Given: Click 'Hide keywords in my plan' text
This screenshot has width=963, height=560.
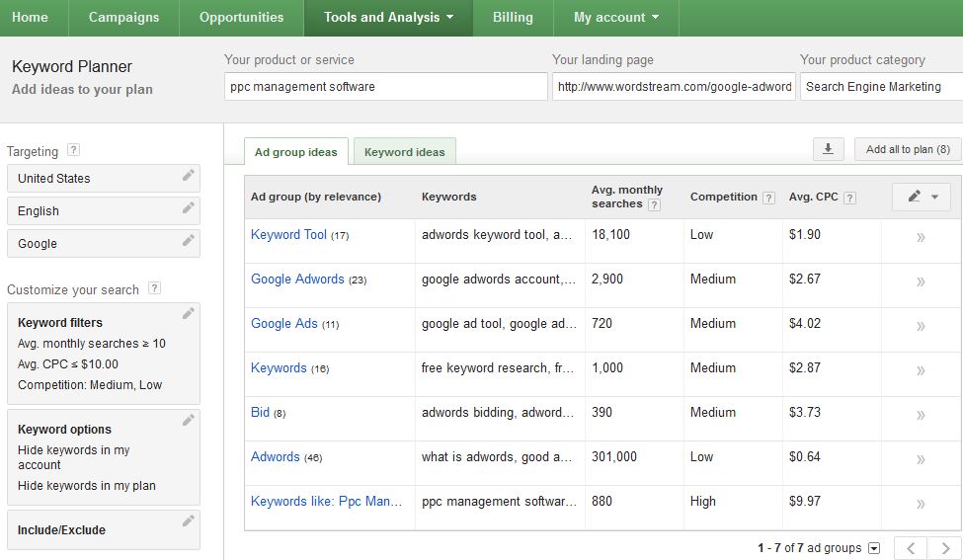Looking at the screenshot, I should [x=87, y=486].
